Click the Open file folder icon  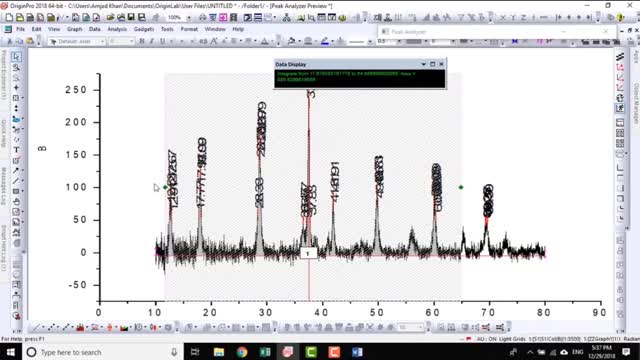click(x=110, y=18)
